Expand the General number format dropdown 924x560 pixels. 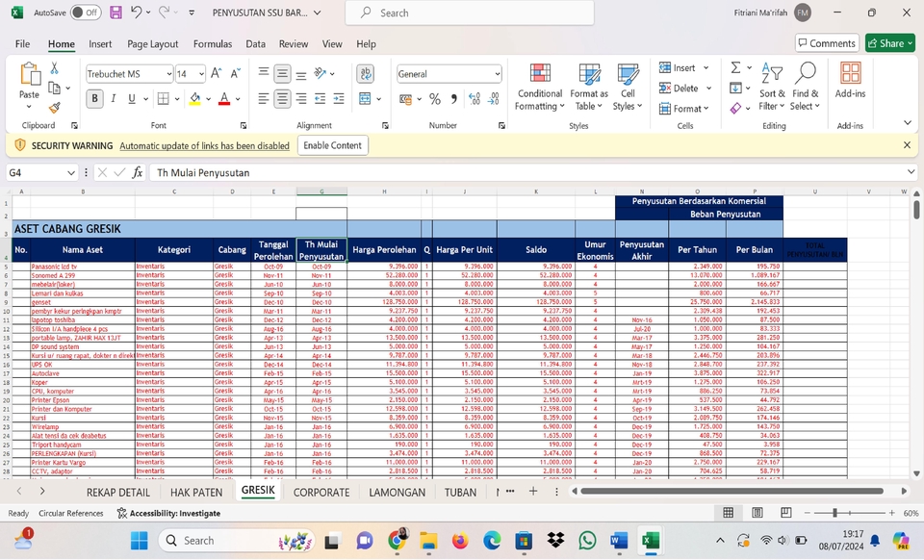pos(497,74)
